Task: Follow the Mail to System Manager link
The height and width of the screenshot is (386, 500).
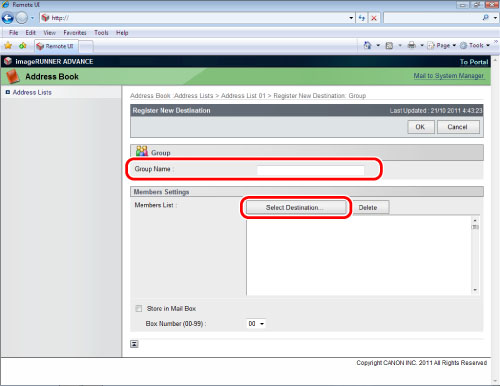Action: [449, 76]
